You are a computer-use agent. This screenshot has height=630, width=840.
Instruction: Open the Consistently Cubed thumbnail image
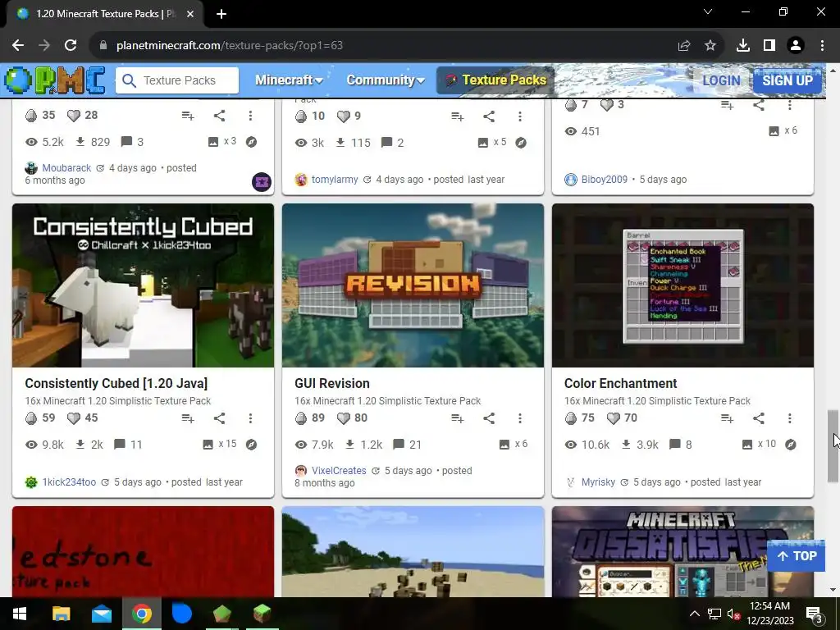(x=143, y=285)
